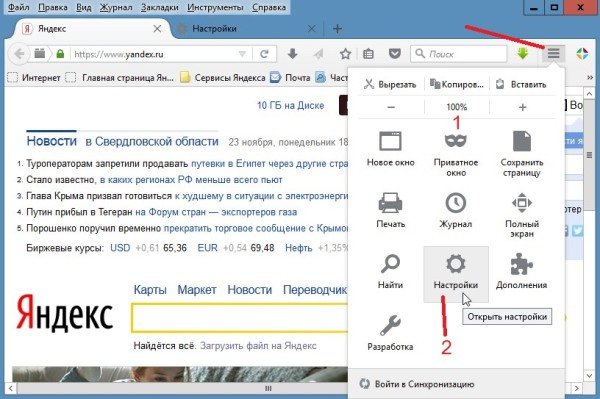The height and width of the screenshot is (399, 600).
Task: Zoom out with minus button
Action: click(391, 107)
